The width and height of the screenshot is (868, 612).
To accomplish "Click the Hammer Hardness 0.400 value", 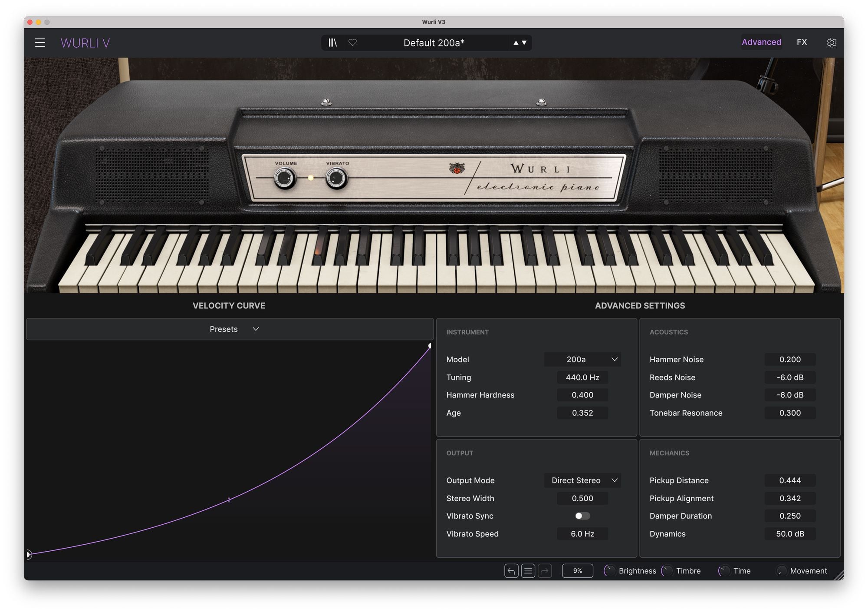I will coord(582,395).
